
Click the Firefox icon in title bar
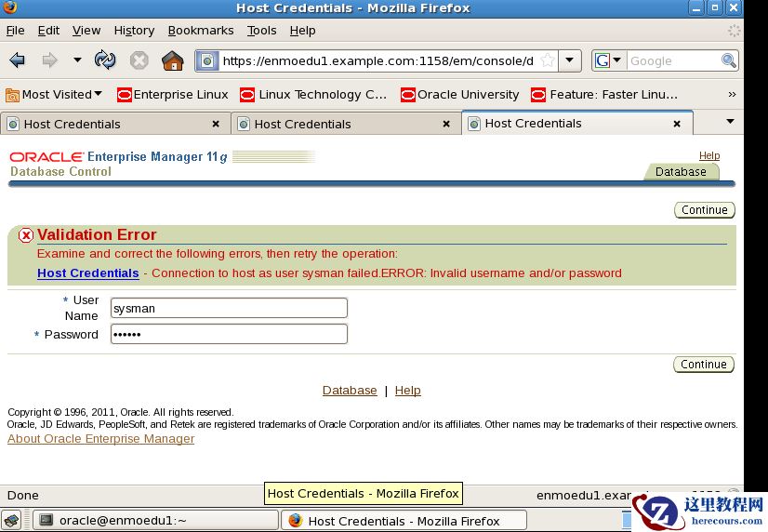(x=9, y=7)
